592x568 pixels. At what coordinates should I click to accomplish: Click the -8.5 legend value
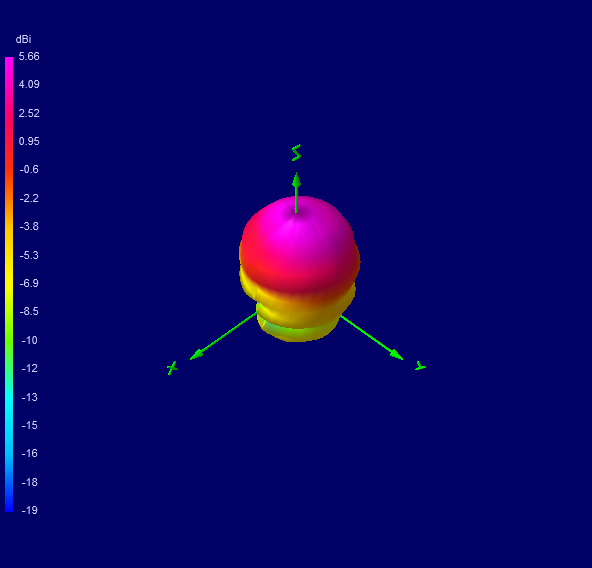coord(29,311)
